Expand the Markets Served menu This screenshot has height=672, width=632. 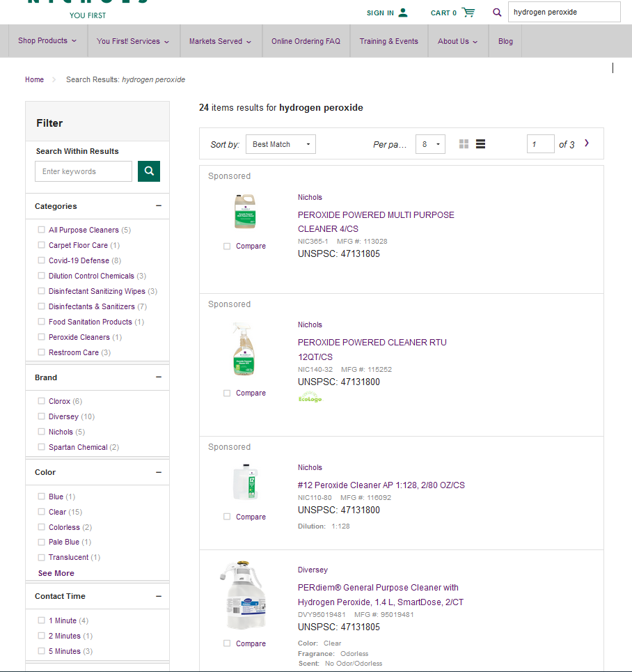pyautogui.click(x=221, y=41)
